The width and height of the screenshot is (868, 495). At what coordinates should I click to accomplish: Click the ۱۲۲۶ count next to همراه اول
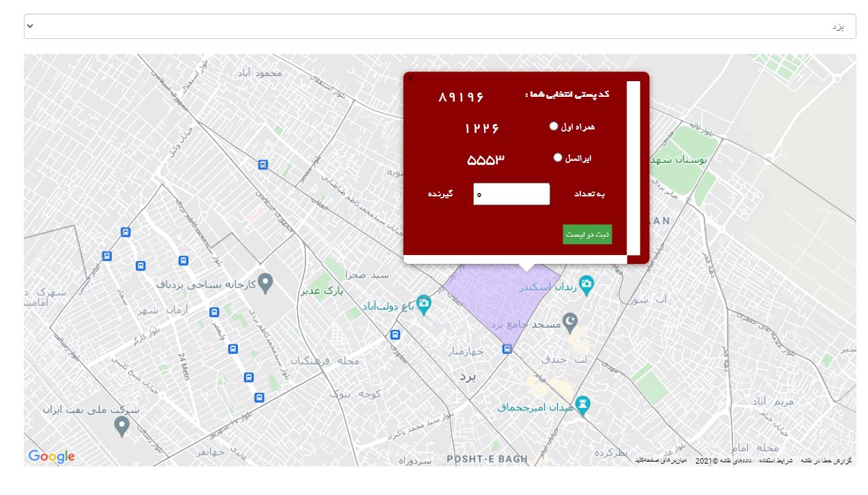click(x=482, y=128)
